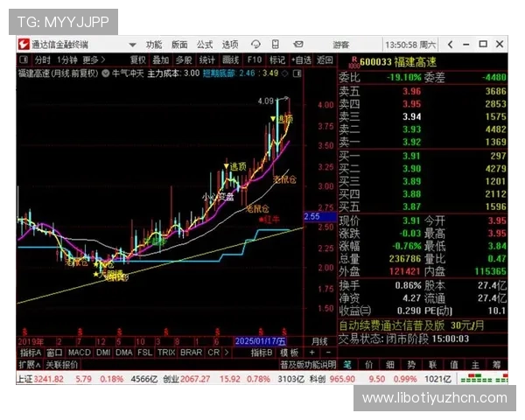Add stock via +自选 button

click(300, 59)
